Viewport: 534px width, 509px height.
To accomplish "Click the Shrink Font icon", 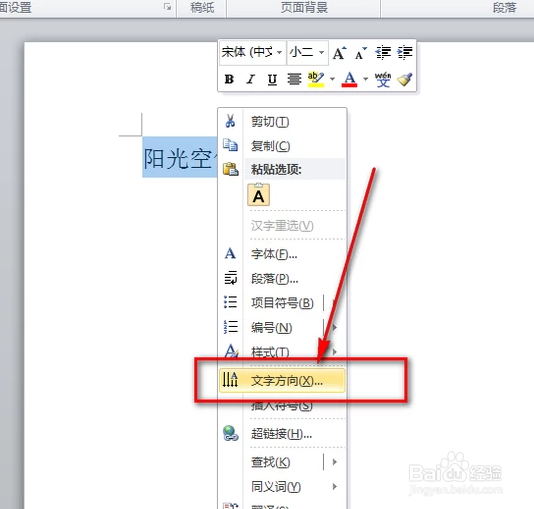I will [x=361, y=53].
